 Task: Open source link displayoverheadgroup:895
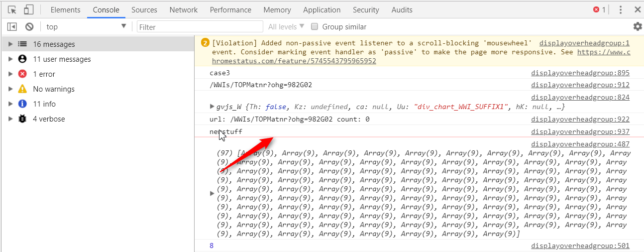click(x=580, y=73)
